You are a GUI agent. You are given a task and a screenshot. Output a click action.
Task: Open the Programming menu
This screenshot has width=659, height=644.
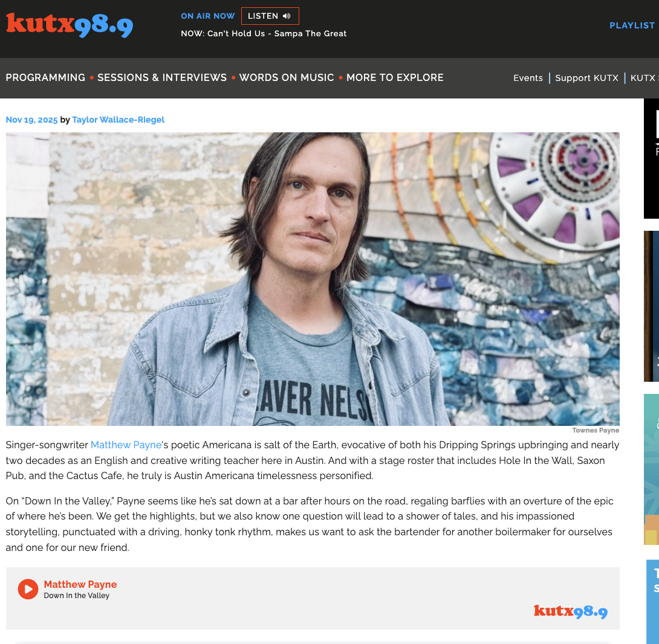coord(45,78)
